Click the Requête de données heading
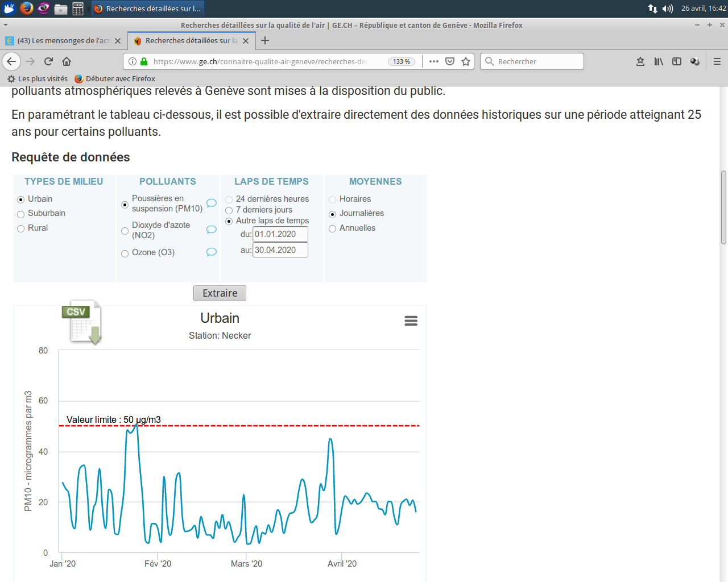The width and height of the screenshot is (728, 582). coord(71,157)
